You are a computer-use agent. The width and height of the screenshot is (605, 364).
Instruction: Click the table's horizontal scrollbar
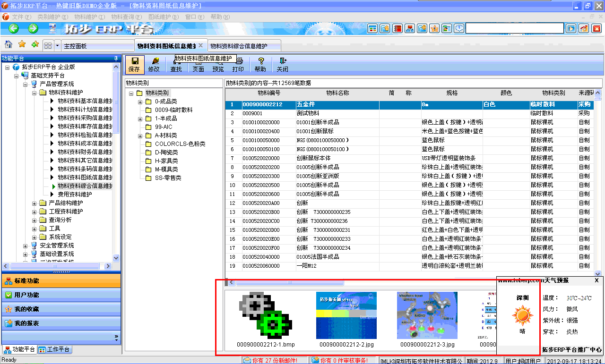[x=265, y=282]
